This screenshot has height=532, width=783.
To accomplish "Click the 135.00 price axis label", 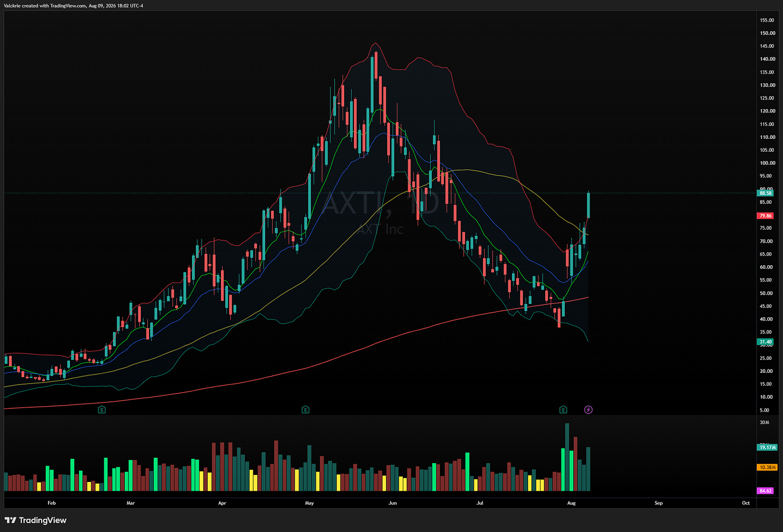I will [767, 72].
